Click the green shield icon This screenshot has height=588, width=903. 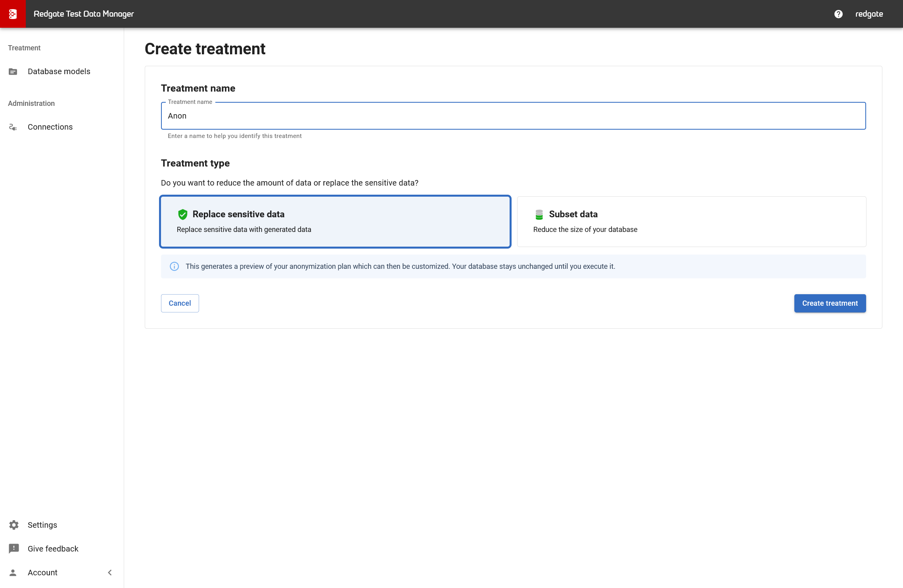(182, 215)
